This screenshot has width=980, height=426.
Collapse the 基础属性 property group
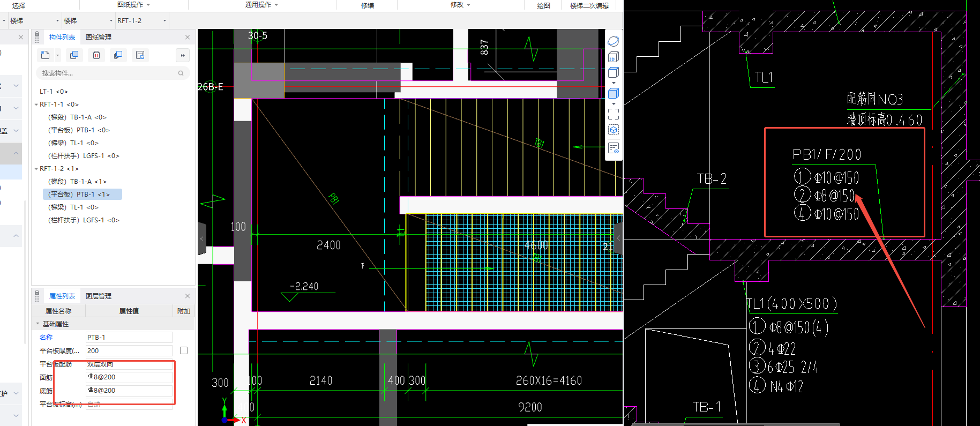point(38,324)
